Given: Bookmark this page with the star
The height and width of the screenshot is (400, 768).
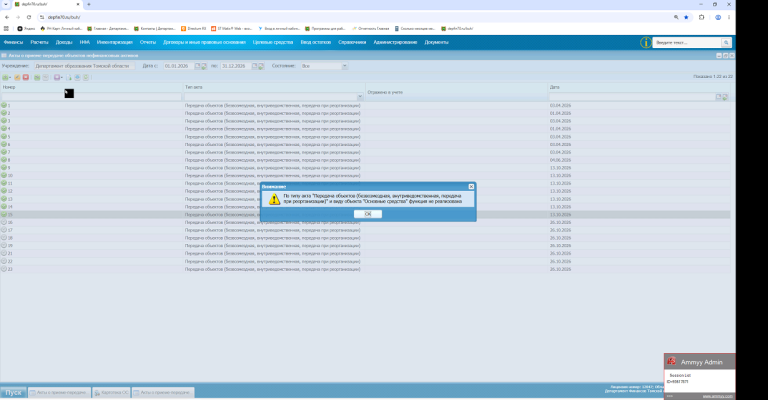Looking at the screenshot, I should tap(686, 17).
